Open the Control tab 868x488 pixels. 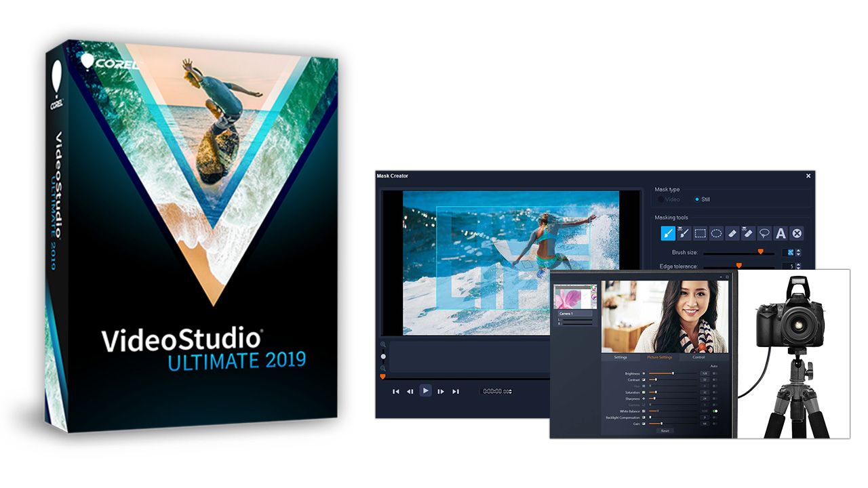click(698, 357)
